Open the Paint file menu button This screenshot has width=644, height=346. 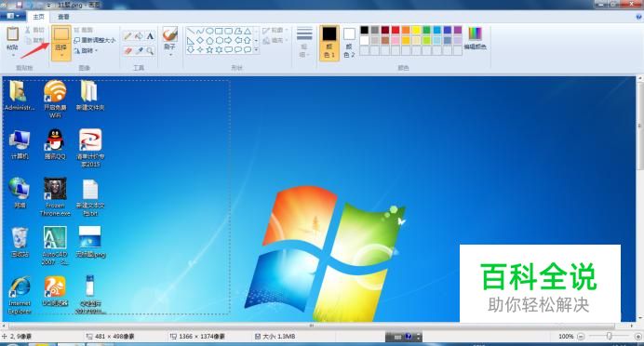(x=13, y=16)
